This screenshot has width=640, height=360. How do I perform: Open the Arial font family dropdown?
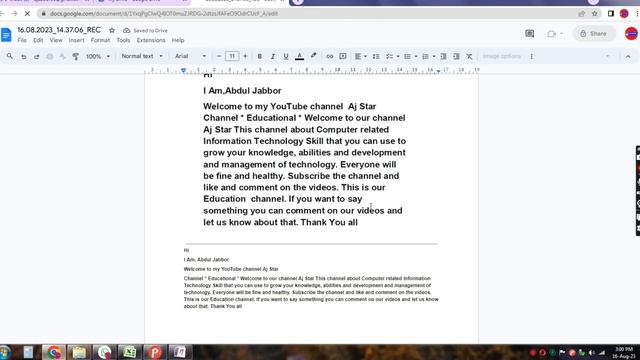pyautogui.click(x=191, y=56)
